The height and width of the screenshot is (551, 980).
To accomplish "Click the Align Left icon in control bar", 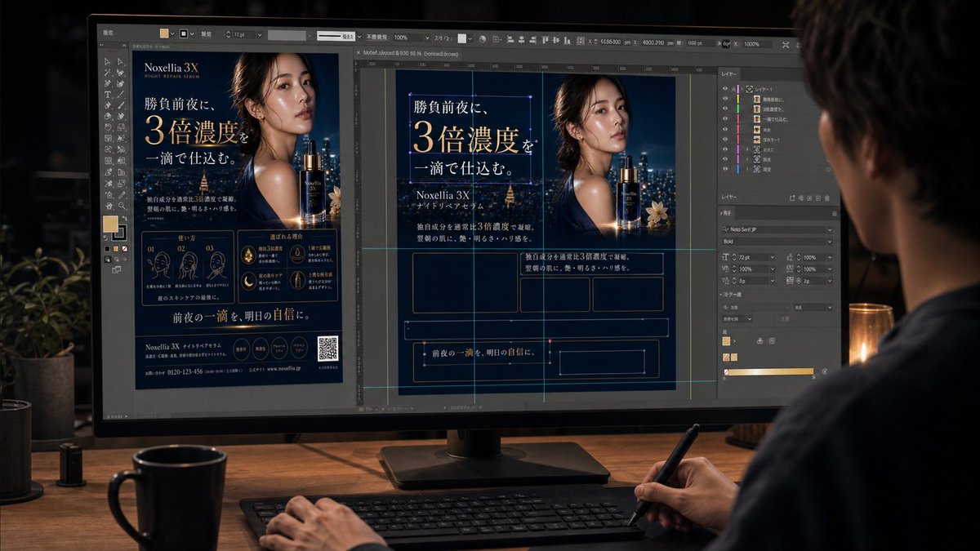I will point(510,39).
